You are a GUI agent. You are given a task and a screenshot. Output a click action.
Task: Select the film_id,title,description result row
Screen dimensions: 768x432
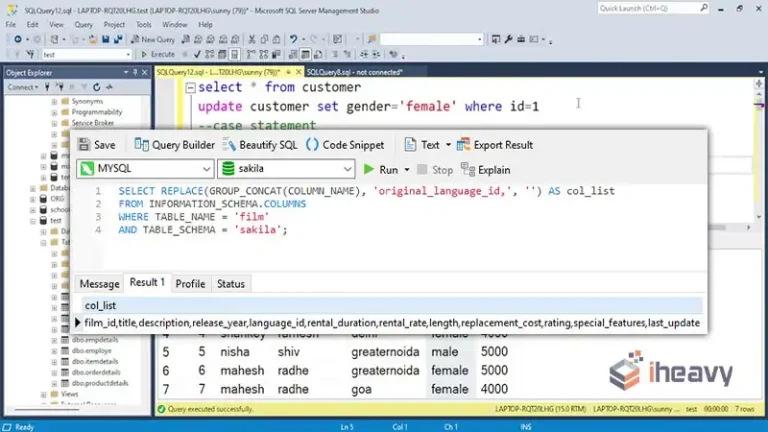[x=392, y=323]
